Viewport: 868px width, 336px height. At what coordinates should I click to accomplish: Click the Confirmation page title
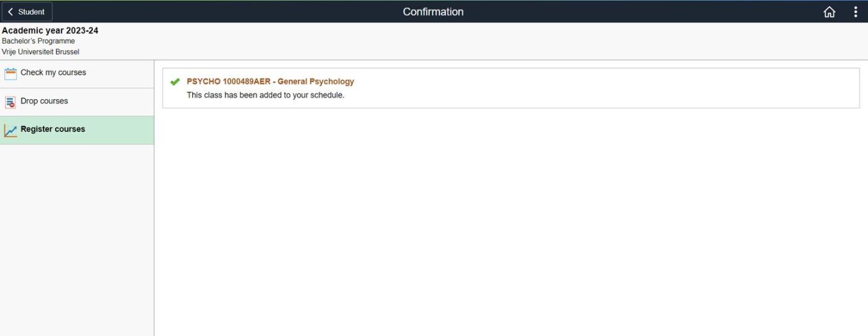pos(433,12)
